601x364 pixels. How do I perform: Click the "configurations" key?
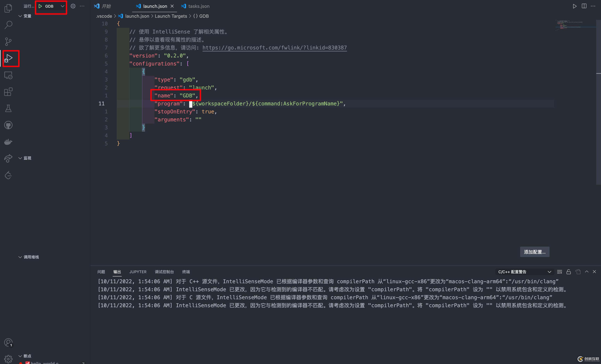pos(154,64)
